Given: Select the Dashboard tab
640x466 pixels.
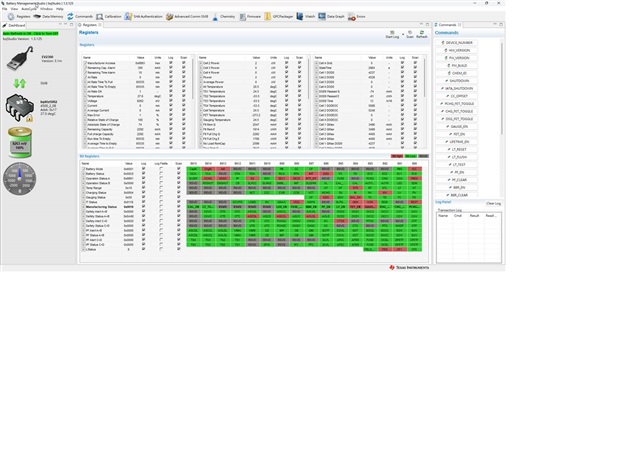Looking at the screenshot, I should (x=14, y=25).
